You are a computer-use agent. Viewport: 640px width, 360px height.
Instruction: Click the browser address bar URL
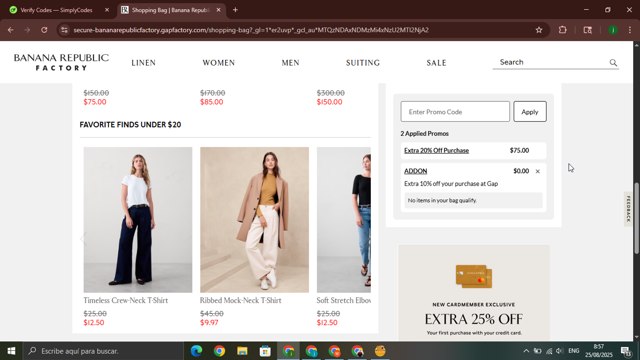[251, 30]
